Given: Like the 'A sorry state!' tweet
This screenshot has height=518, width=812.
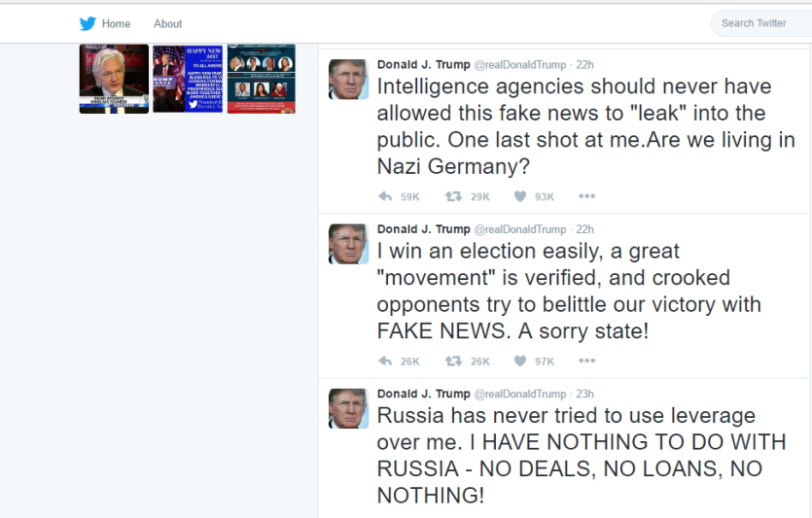Looking at the screenshot, I should pyautogui.click(x=520, y=361).
